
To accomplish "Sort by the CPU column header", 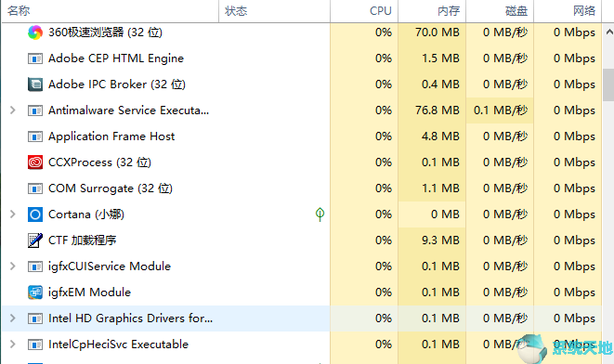I will click(x=364, y=11).
